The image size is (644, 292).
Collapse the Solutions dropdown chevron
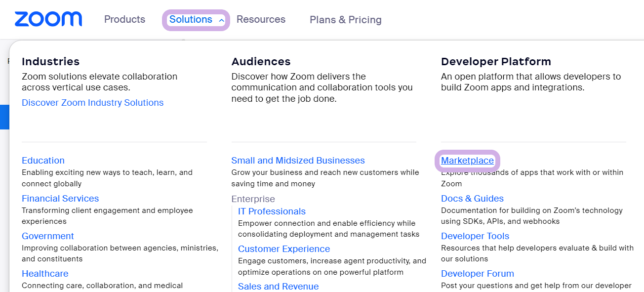[x=221, y=20]
